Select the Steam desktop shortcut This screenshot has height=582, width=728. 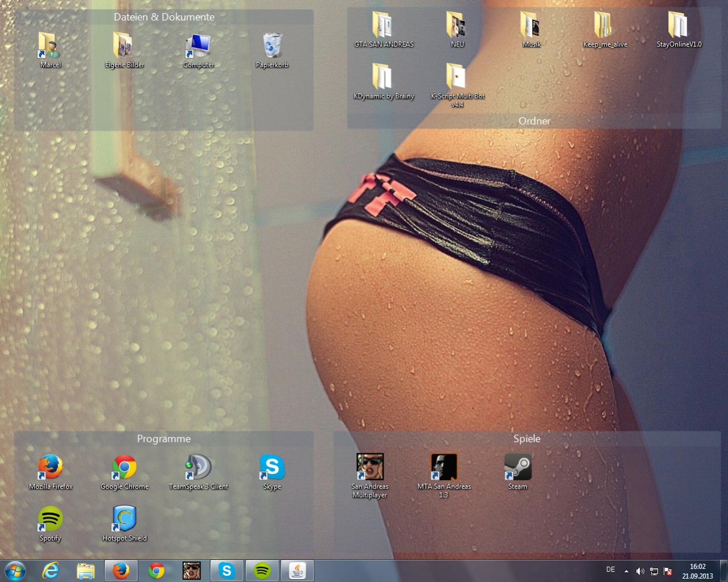pos(517,468)
